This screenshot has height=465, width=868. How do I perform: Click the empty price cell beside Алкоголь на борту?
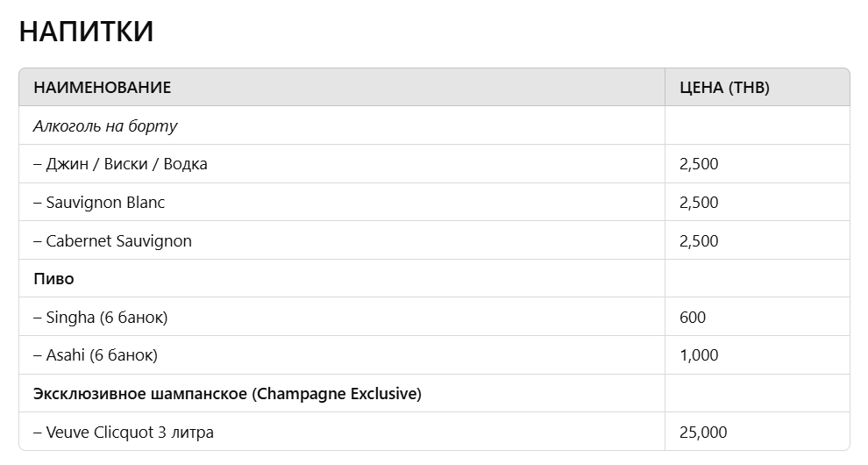(x=757, y=126)
